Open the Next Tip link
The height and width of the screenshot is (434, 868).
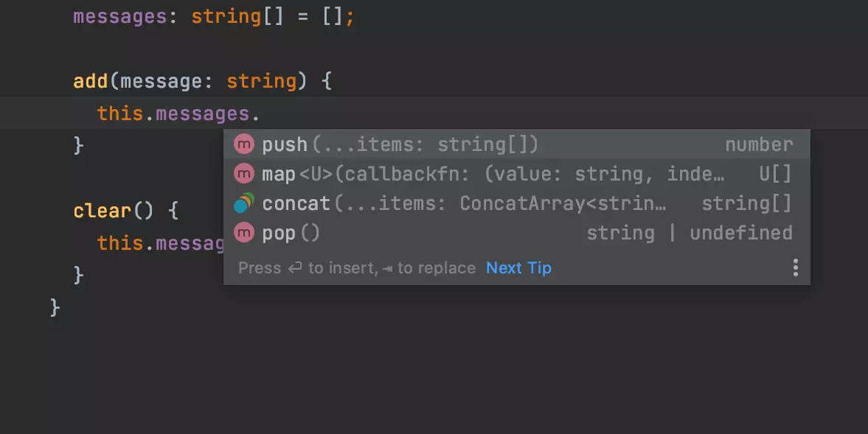pyautogui.click(x=518, y=267)
